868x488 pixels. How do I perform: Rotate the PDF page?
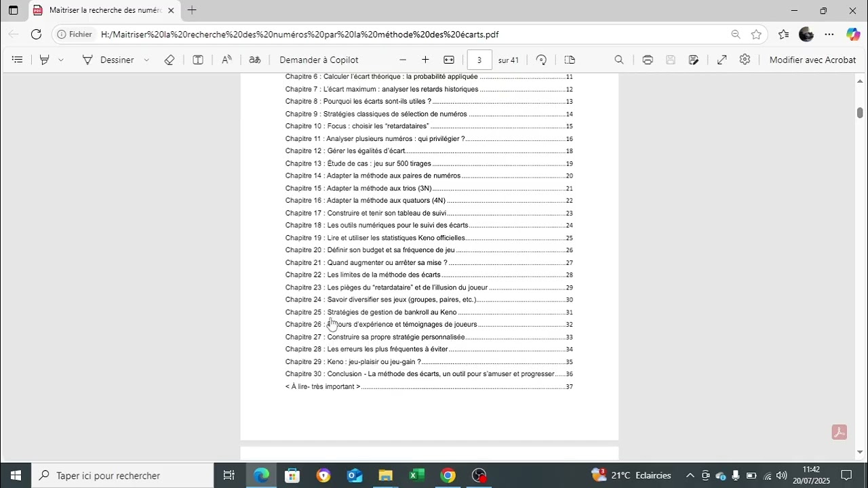541,60
